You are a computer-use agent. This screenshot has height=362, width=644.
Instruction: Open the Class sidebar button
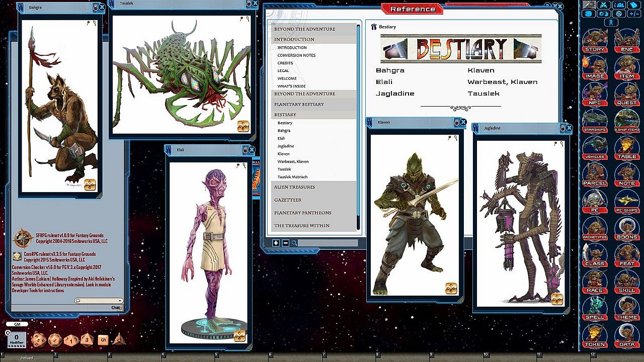tap(595, 255)
